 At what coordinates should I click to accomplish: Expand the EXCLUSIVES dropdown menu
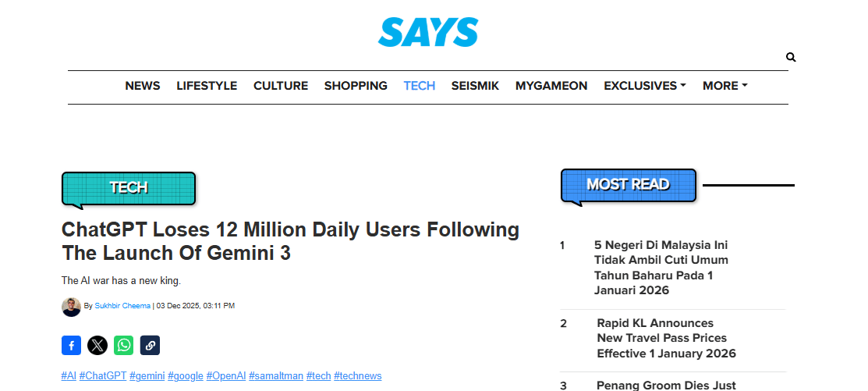[x=645, y=86]
